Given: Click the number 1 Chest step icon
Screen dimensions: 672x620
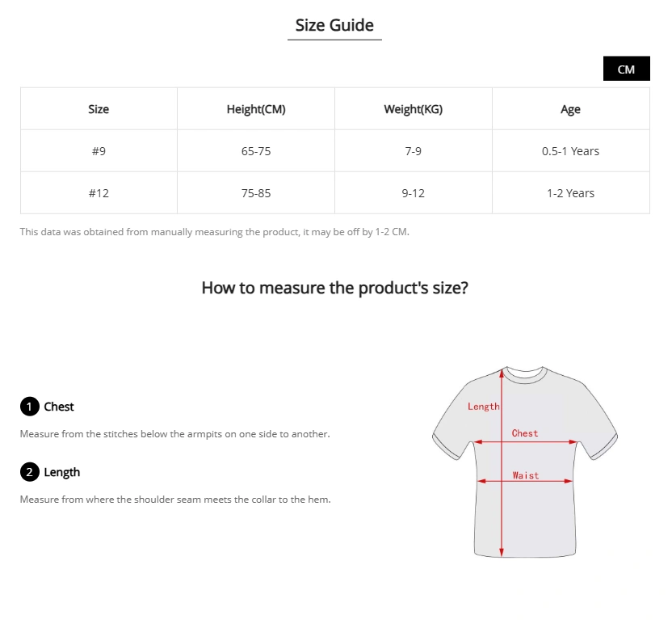Looking at the screenshot, I should [29, 407].
